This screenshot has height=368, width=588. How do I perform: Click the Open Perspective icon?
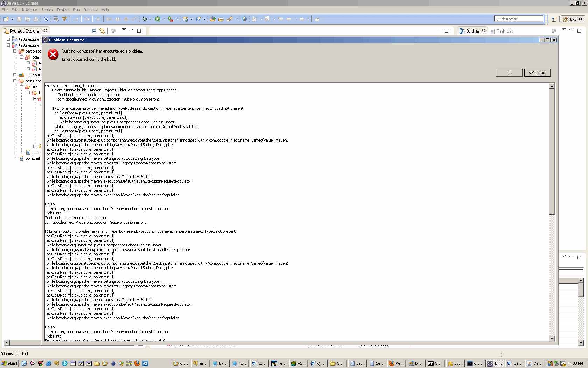[x=554, y=19]
